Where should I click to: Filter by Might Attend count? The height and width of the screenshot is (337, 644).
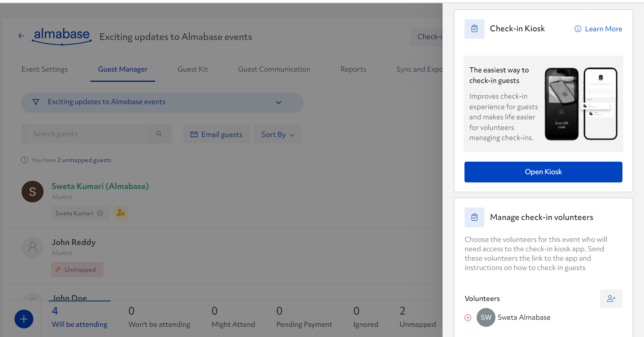point(233,318)
